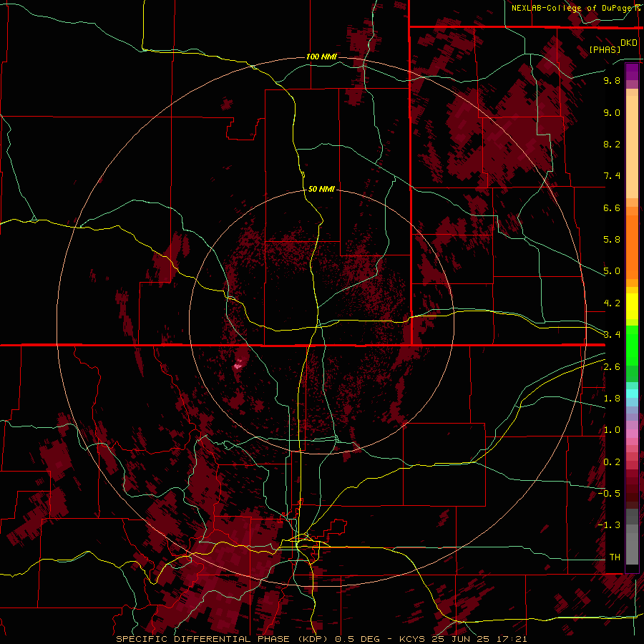Click the 1.0 scale label

click(x=612, y=430)
